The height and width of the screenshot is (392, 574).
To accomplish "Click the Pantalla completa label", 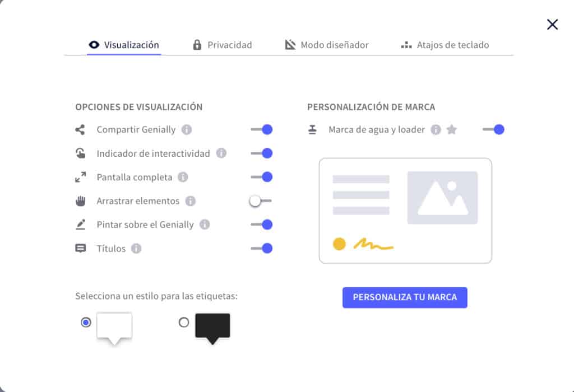I will (135, 177).
